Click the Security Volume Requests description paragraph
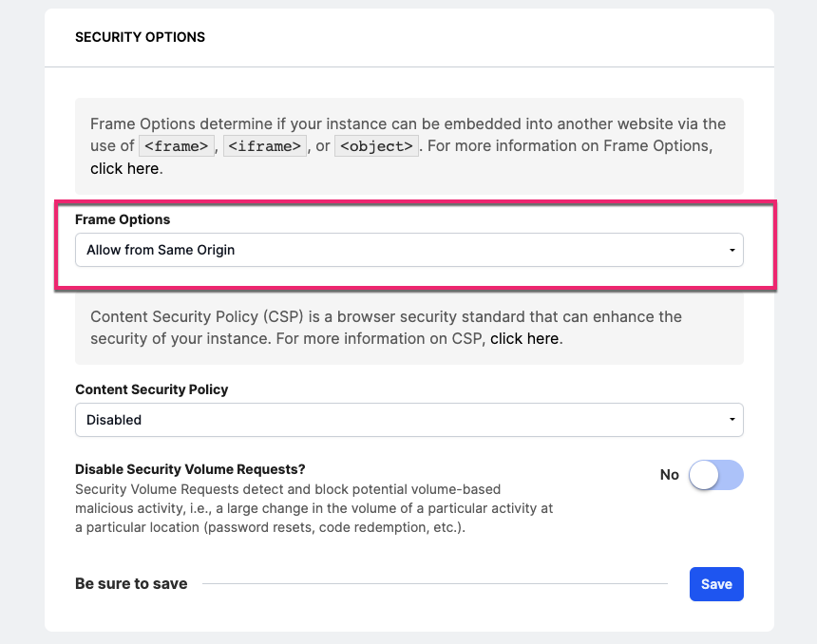This screenshot has width=817, height=644. 313,508
